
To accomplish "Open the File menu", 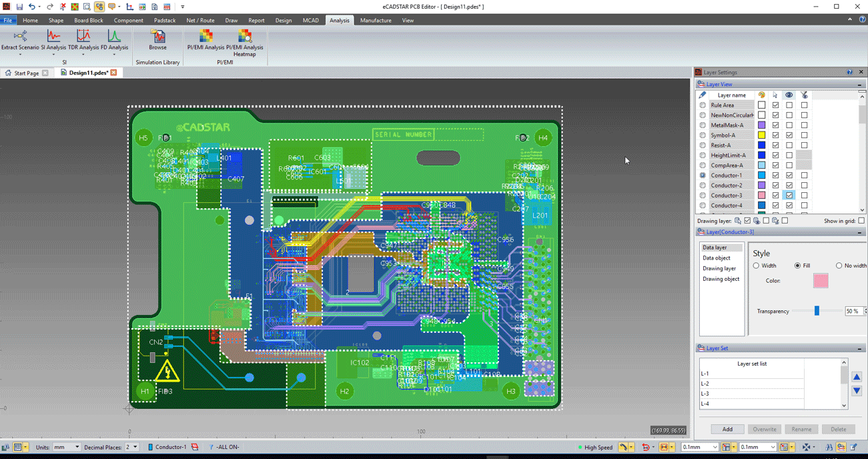I will 8,21.
